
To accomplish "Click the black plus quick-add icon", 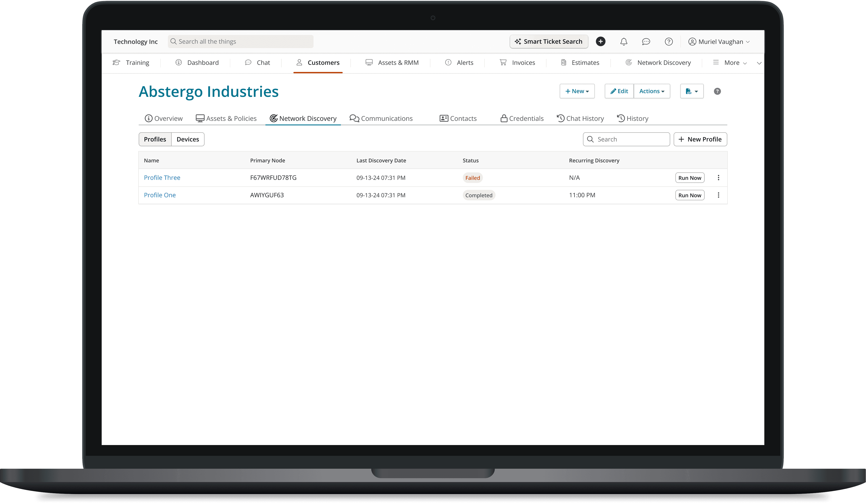I will (600, 42).
